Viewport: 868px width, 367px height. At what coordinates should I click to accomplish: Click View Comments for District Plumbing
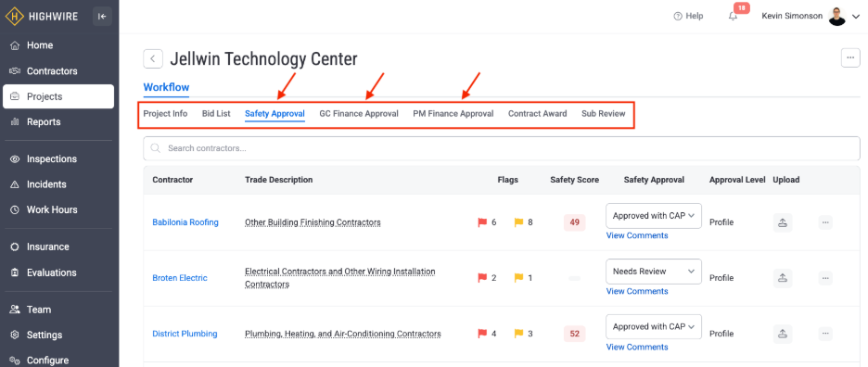point(637,347)
